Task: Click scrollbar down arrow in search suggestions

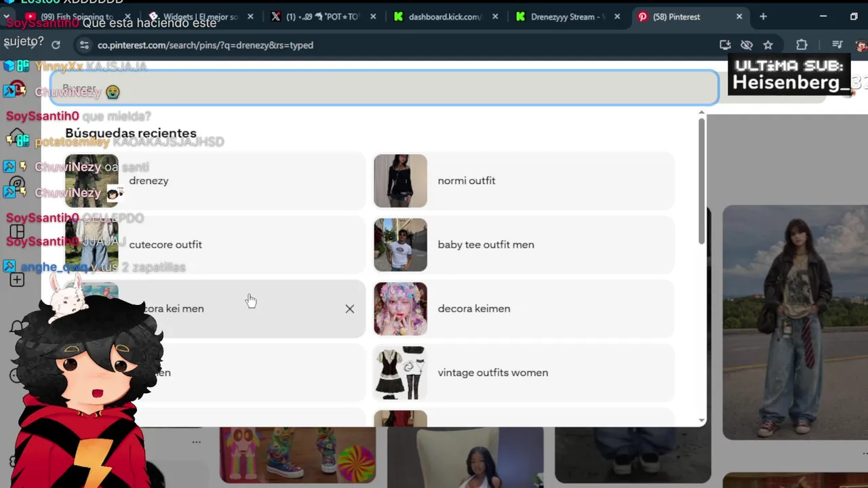Action: (701, 420)
